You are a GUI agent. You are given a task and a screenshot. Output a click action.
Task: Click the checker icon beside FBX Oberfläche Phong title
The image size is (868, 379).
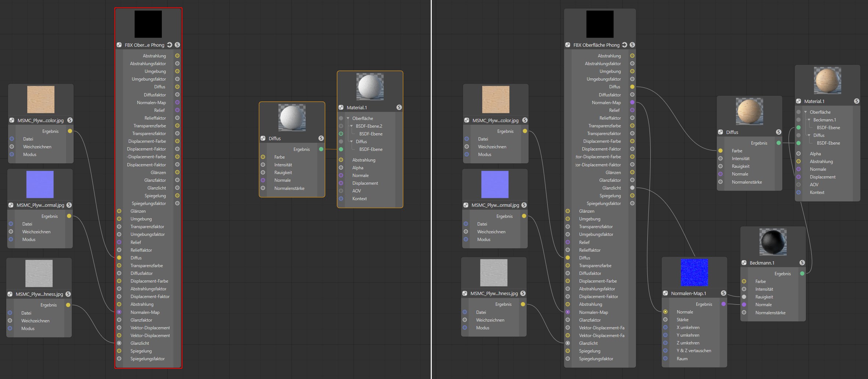coord(568,45)
